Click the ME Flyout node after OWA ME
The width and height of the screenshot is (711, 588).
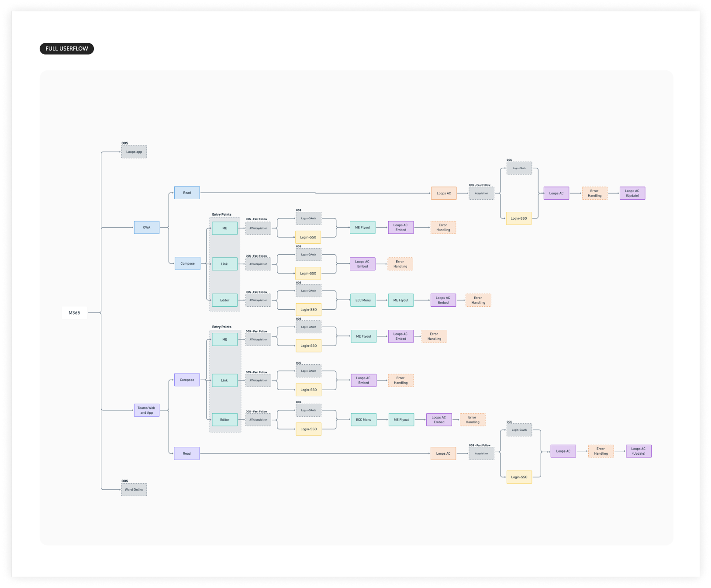coord(363,227)
